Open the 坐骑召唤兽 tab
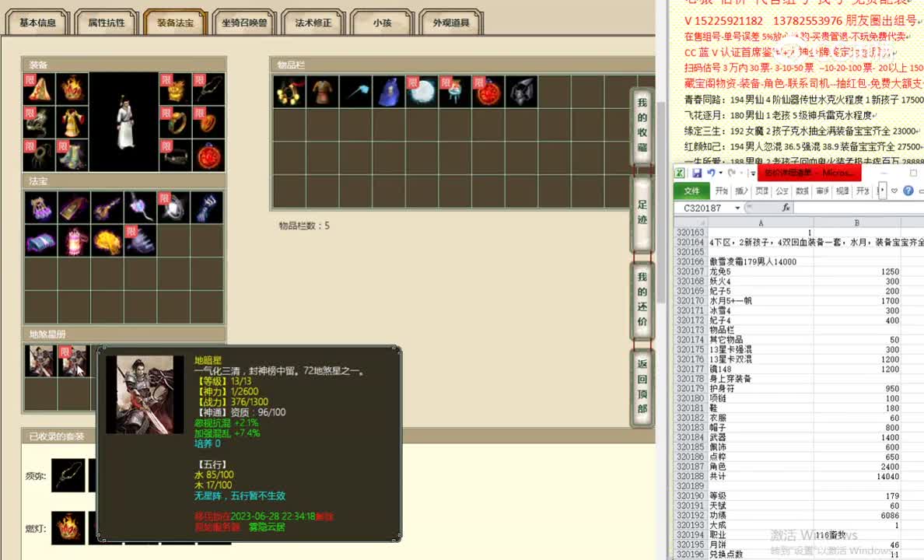 click(x=244, y=23)
